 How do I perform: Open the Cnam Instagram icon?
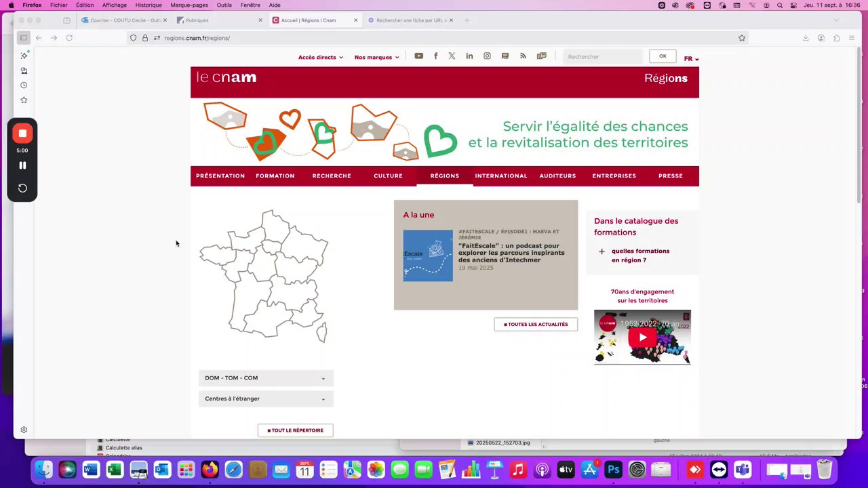click(x=487, y=56)
